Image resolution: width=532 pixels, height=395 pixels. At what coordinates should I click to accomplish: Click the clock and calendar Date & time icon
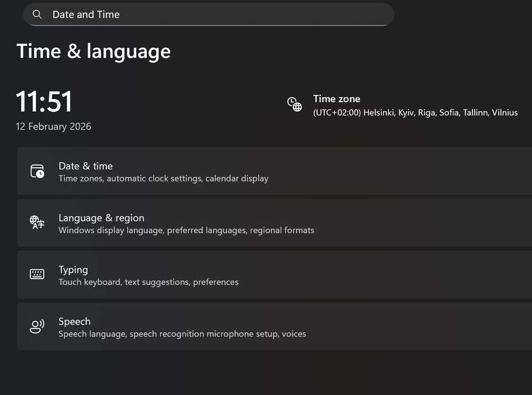click(x=37, y=171)
